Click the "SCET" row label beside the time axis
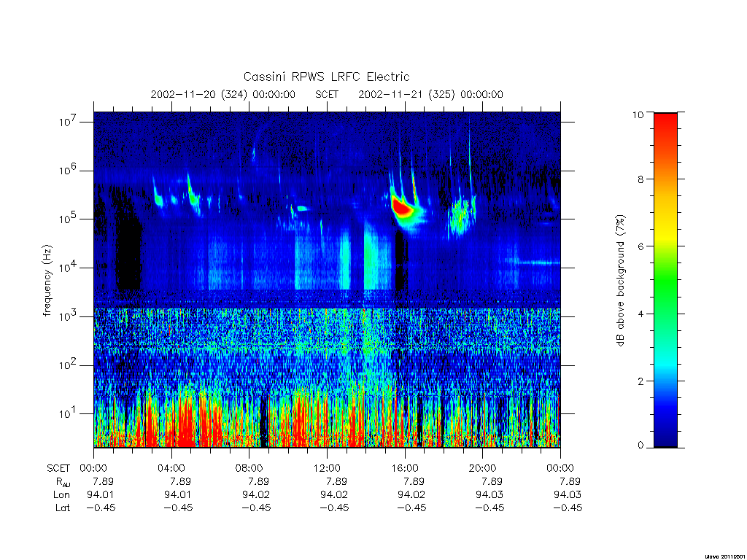The height and width of the screenshot is (560, 747). [x=58, y=468]
